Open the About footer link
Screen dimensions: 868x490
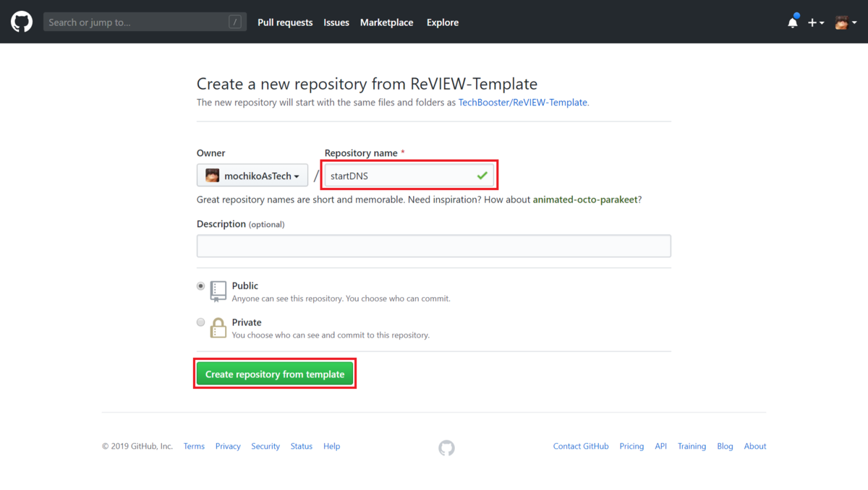tap(755, 447)
